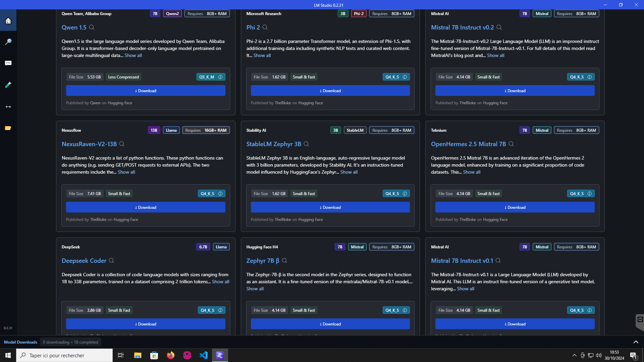The width and height of the screenshot is (644, 362).
Task: Open Microsoft Store from the taskbar
Action: 154,355
